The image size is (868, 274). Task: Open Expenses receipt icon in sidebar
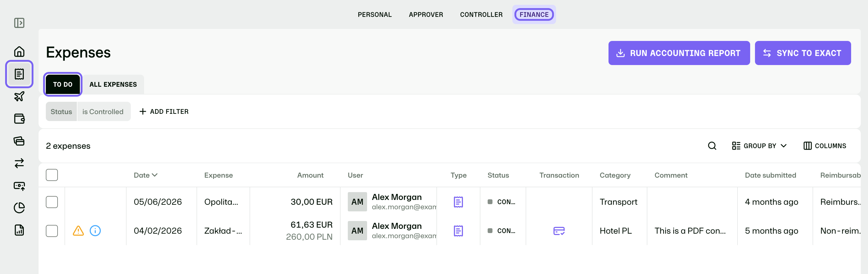pos(19,74)
